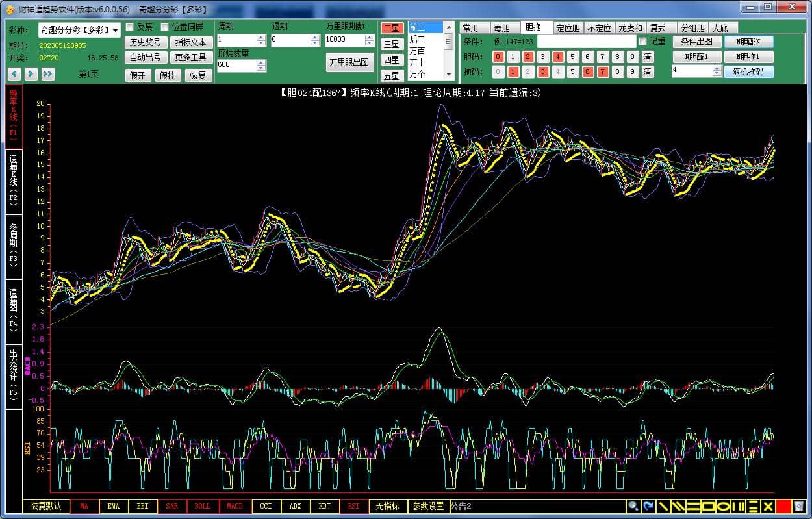This screenshot has width=812, height=519.
Task: Go to previous page with left arrow
Action: (14, 74)
